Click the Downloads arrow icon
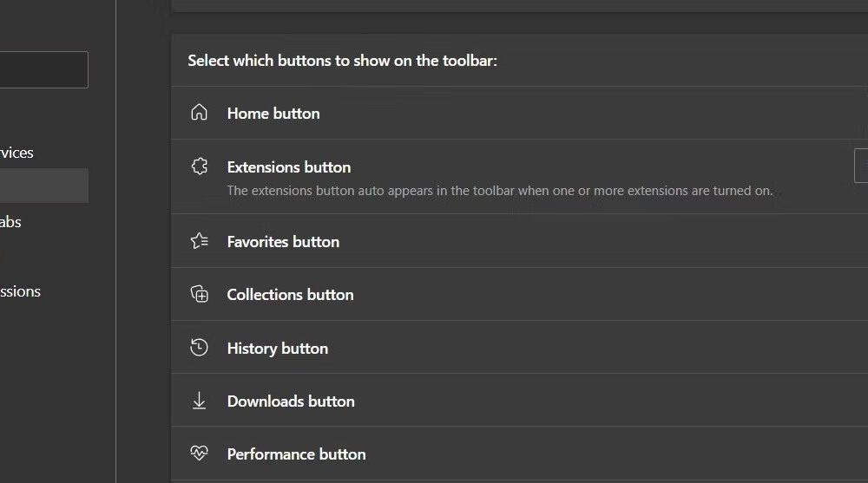This screenshot has width=868, height=483. 200,401
